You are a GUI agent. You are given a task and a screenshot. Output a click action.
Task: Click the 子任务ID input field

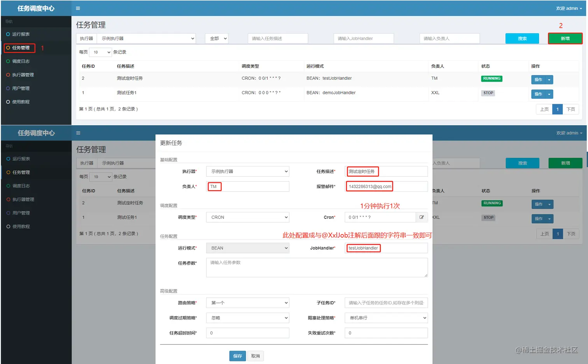coord(386,303)
